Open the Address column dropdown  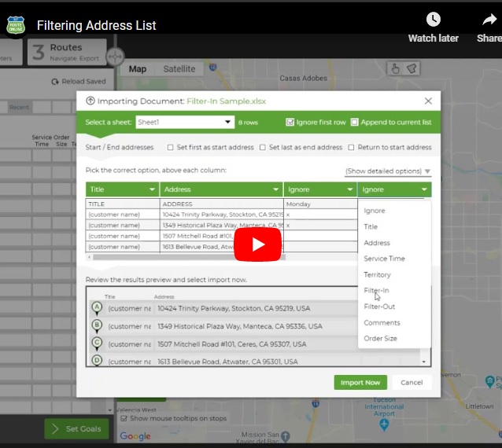221,189
